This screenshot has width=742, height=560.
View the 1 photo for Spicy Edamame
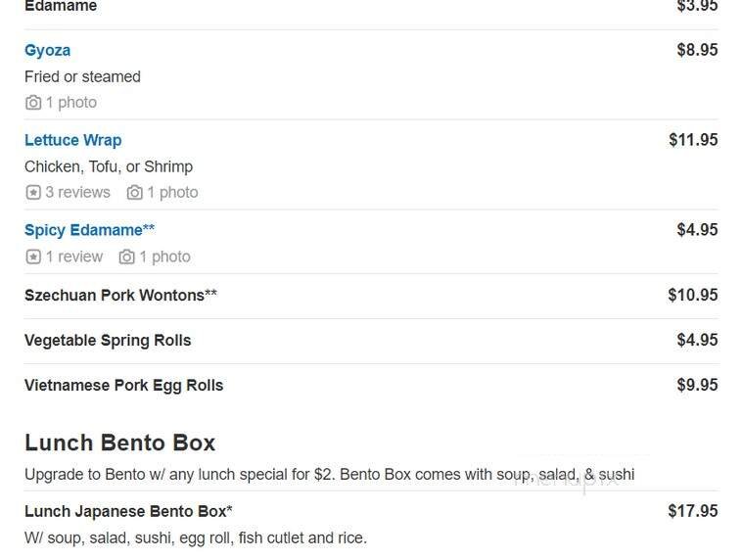pos(164,257)
